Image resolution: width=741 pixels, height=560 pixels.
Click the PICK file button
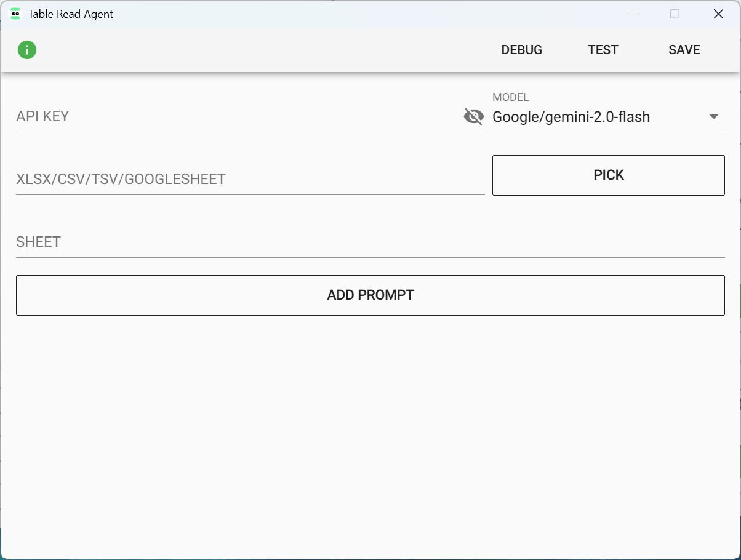(x=608, y=175)
